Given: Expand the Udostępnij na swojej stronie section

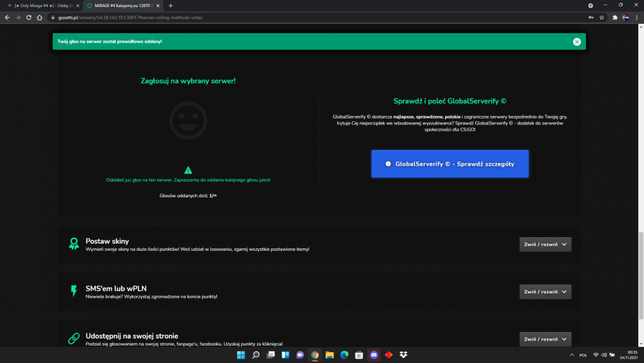Looking at the screenshot, I should click(545, 339).
